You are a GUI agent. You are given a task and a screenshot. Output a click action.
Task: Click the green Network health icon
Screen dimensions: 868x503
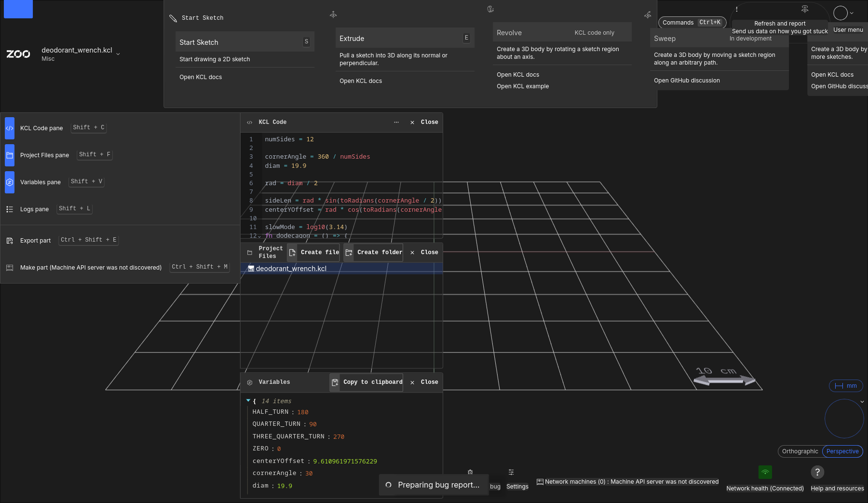pos(765,472)
